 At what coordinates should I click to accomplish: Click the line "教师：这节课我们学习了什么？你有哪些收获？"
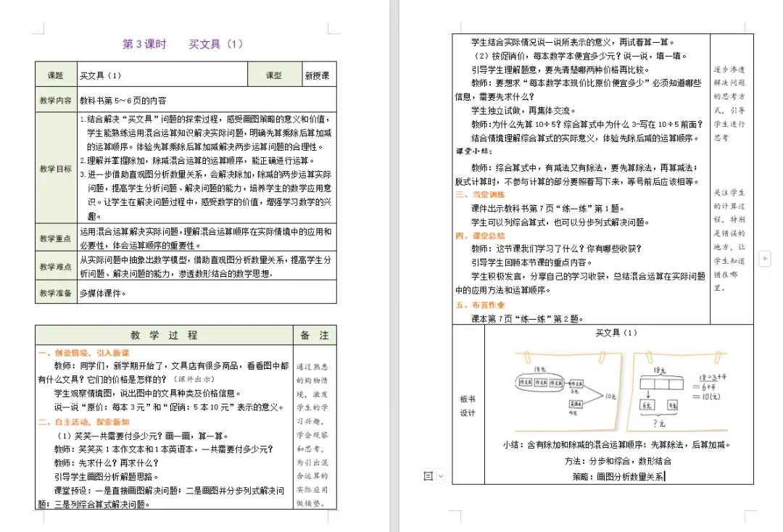click(556, 249)
